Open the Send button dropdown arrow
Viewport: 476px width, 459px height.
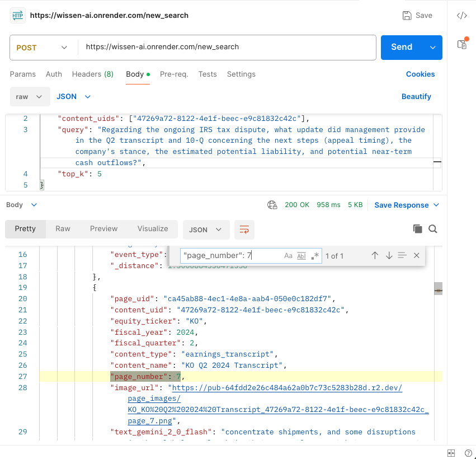point(432,48)
